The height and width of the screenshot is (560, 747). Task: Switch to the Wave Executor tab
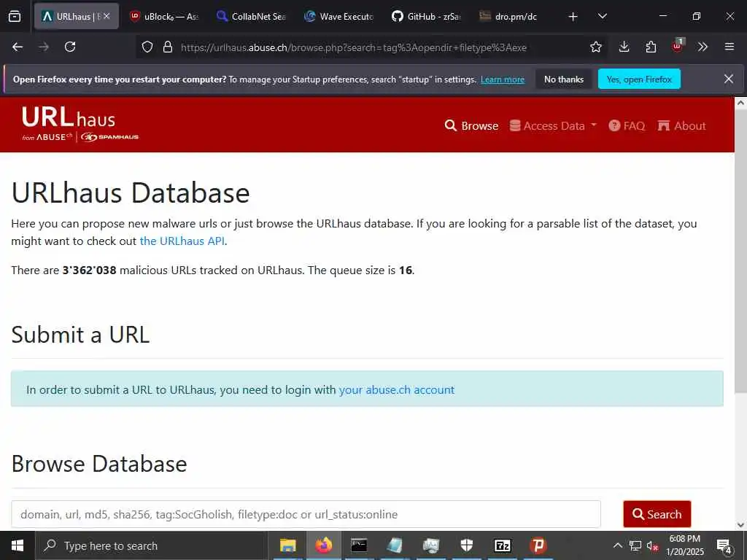pos(339,16)
